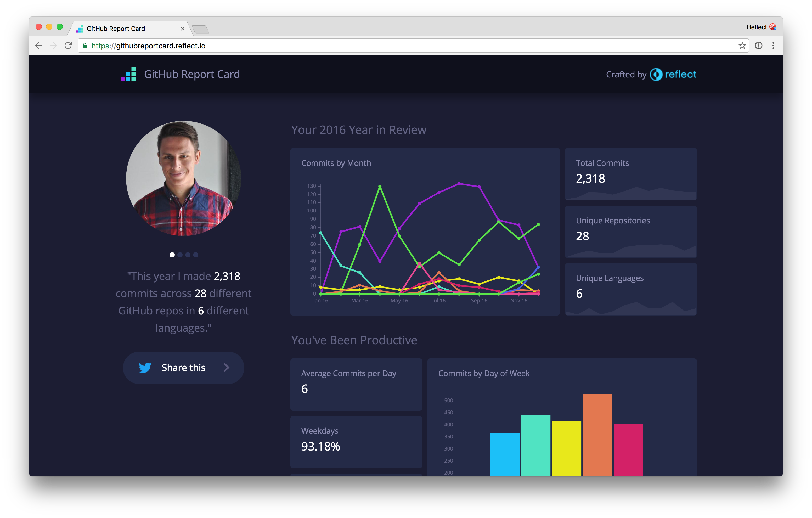This screenshot has width=812, height=518.
Task: Click the chevron arrow inside the Share this button
Action: coord(226,368)
